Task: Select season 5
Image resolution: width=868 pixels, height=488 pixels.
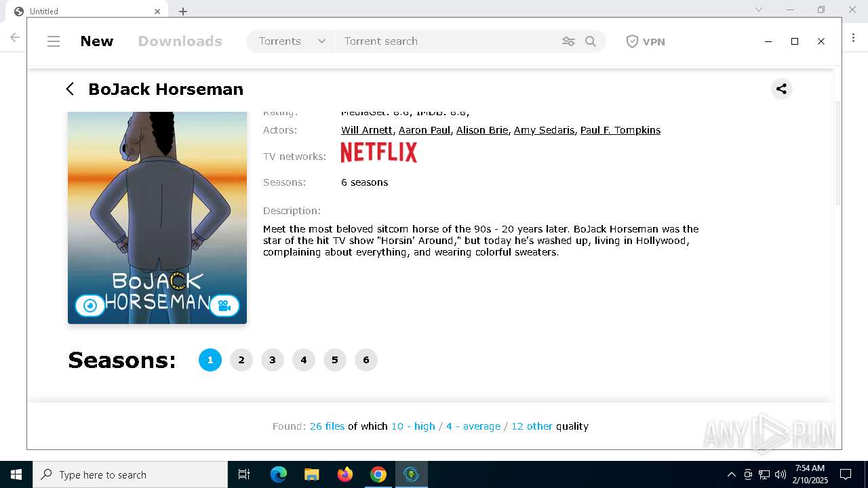Action: point(335,360)
